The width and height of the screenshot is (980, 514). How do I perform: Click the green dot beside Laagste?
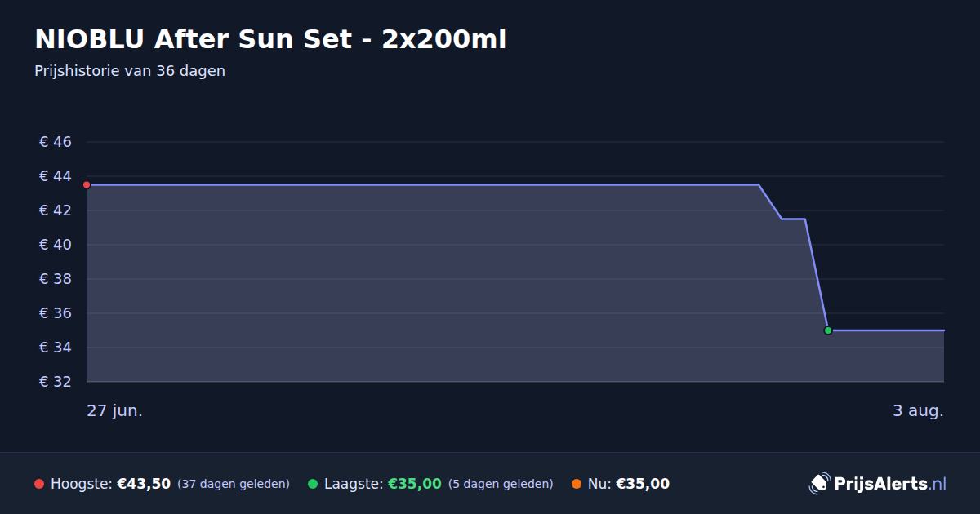[x=313, y=484]
